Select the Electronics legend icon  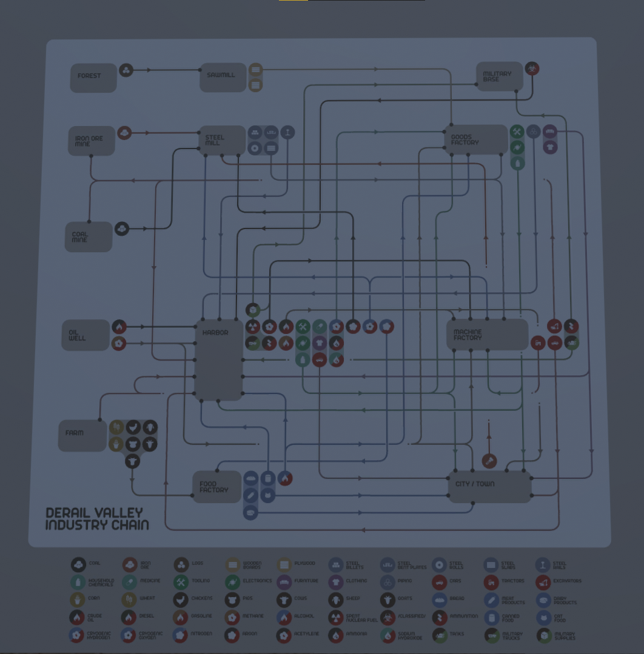pyautogui.click(x=233, y=582)
